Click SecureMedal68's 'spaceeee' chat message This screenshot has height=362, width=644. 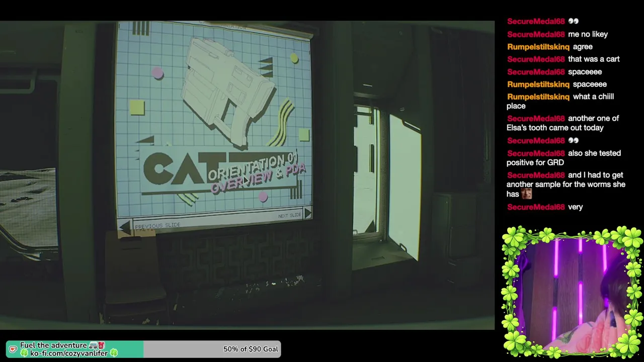[554, 72]
